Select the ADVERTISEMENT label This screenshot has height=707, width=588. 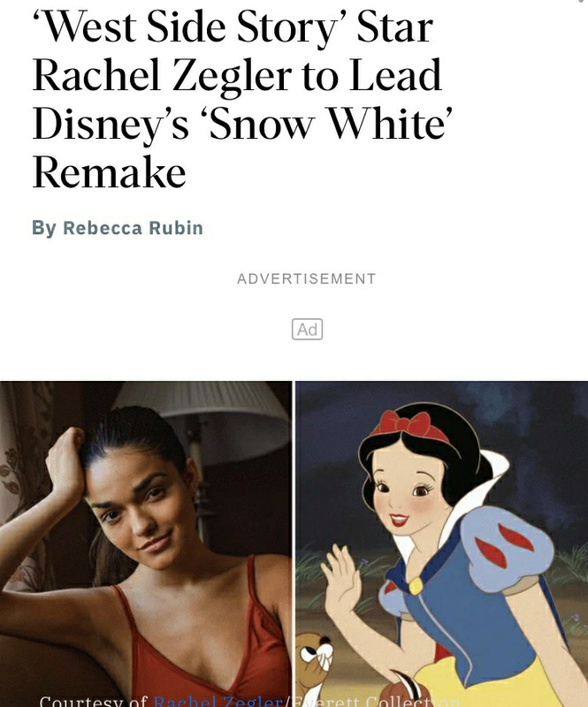pyautogui.click(x=307, y=278)
